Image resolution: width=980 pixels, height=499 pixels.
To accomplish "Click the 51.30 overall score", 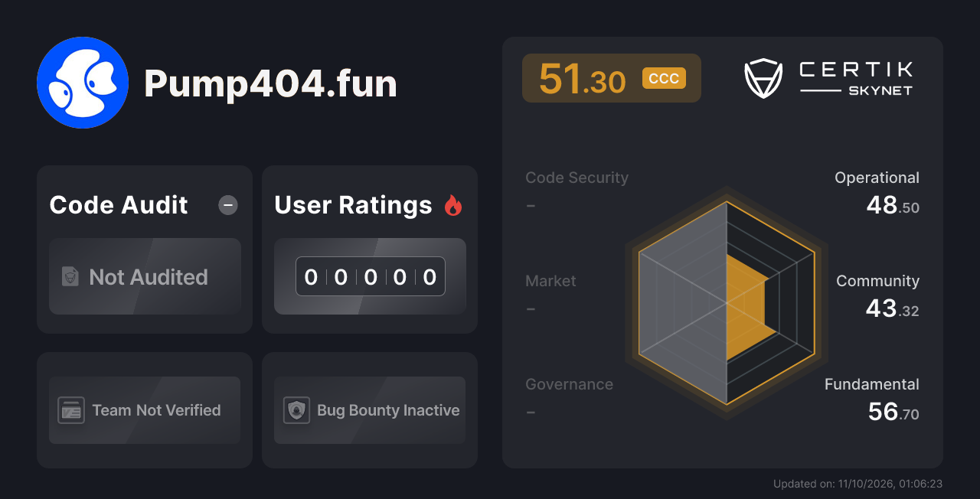I will [x=583, y=79].
